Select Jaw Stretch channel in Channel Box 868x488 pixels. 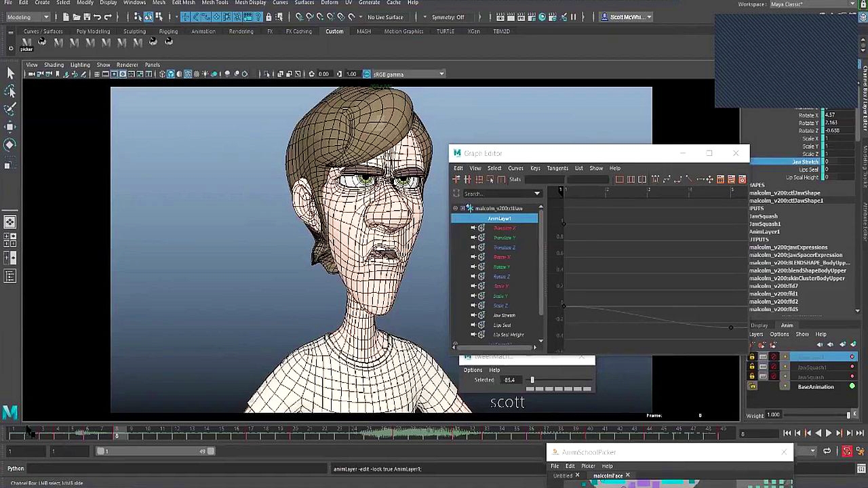(804, 162)
